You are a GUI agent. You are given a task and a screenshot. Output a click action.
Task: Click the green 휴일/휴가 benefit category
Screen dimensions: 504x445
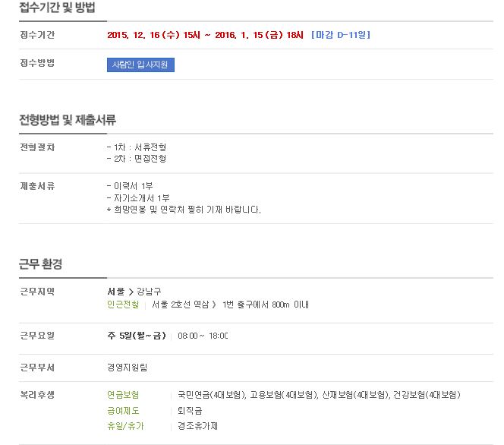pos(125,426)
